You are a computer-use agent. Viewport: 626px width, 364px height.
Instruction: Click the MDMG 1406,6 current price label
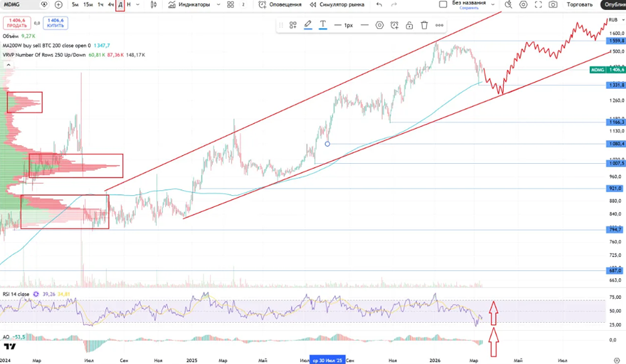[607, 70]
